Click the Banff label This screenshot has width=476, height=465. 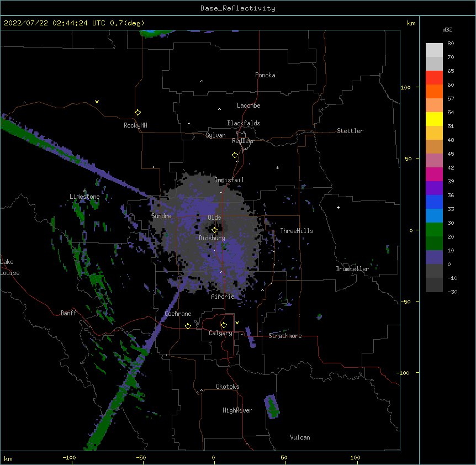(x=68, y=313)
